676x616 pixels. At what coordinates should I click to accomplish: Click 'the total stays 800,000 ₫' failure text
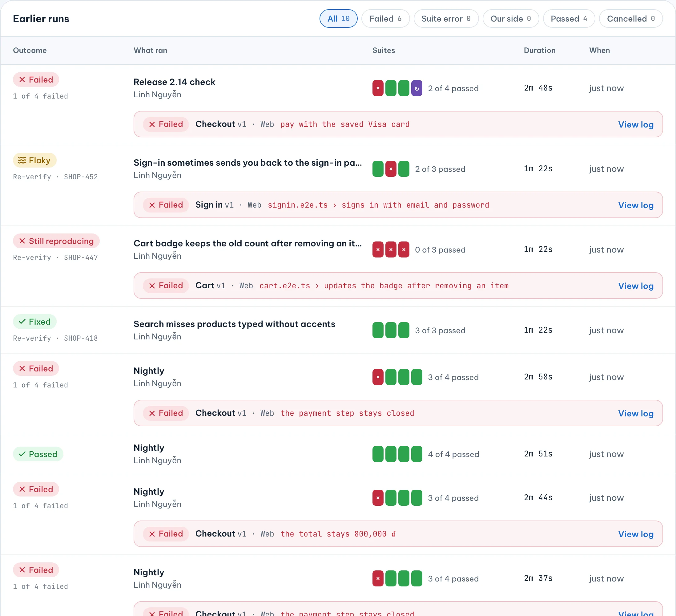point(338,534)
